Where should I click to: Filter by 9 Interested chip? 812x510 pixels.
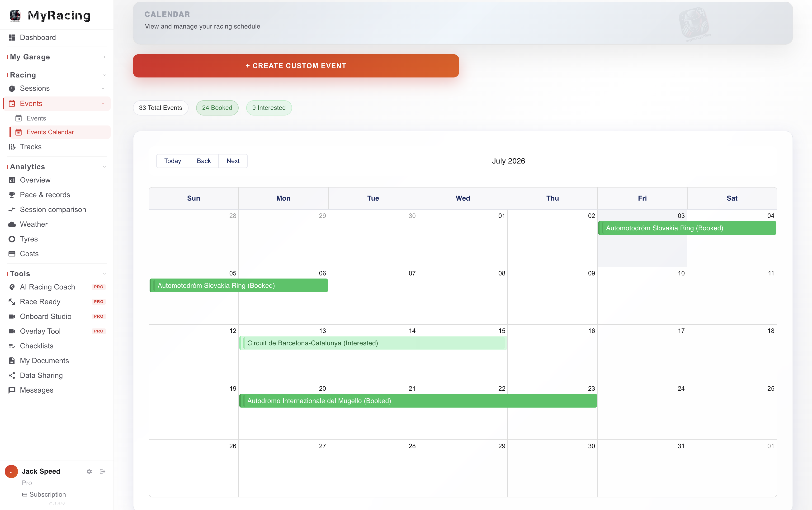click(x=269, y=108)
